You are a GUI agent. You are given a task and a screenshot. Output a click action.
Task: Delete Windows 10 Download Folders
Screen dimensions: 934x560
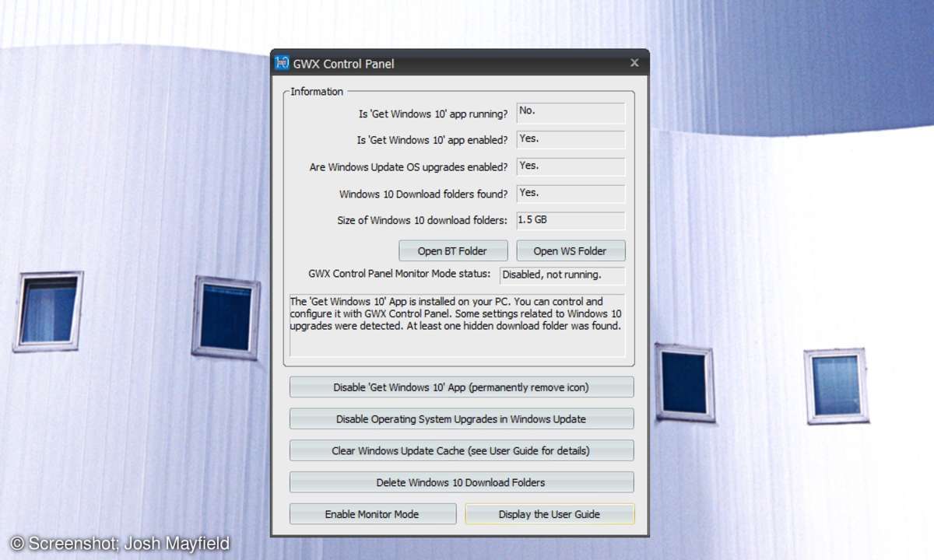pos(462,482)
